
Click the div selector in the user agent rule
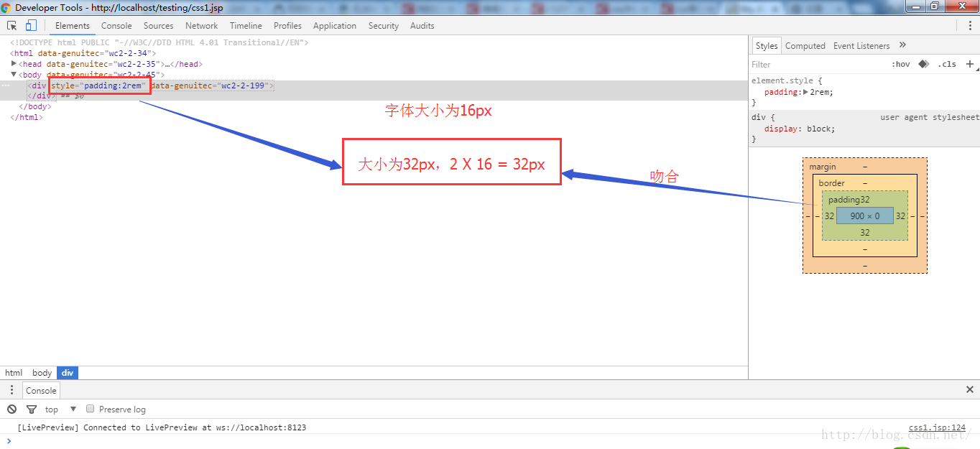tap(758, 117)
